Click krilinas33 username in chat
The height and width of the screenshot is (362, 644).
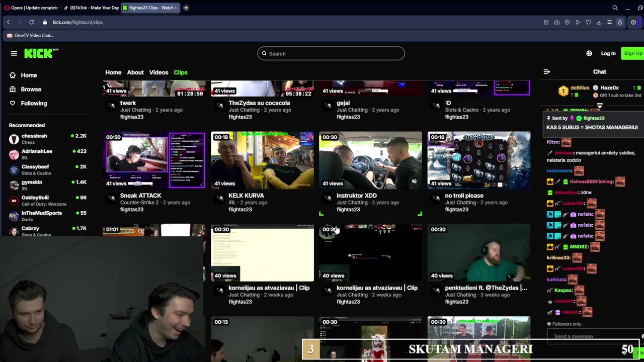(558, 258)
